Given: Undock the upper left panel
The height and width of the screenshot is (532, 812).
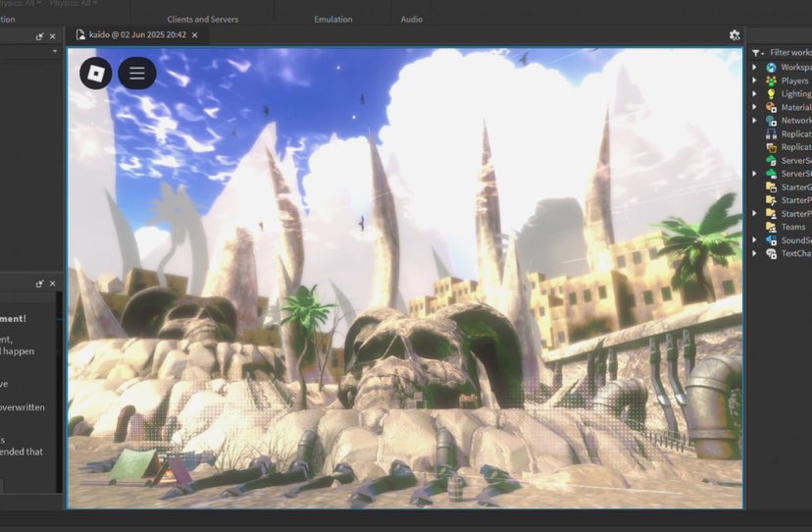Looking at the screenshot, I should click(x=40, y=36).
